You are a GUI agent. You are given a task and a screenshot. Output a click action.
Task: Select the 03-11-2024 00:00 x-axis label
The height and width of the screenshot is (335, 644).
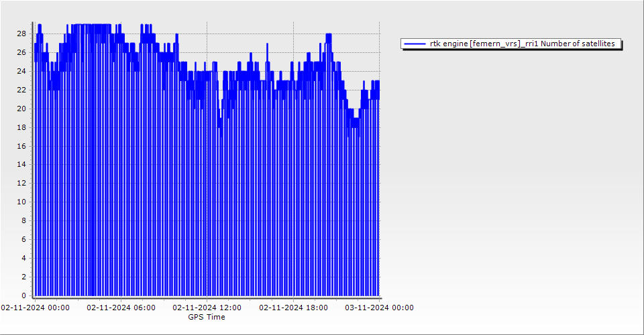tap(379, 308)
